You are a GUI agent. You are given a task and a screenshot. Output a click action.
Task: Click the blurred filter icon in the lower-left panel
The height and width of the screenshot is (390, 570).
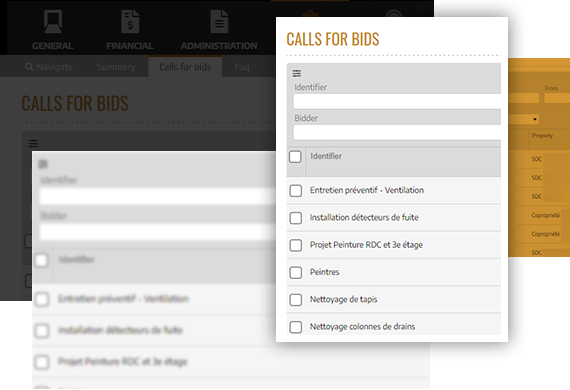[43, 164]
